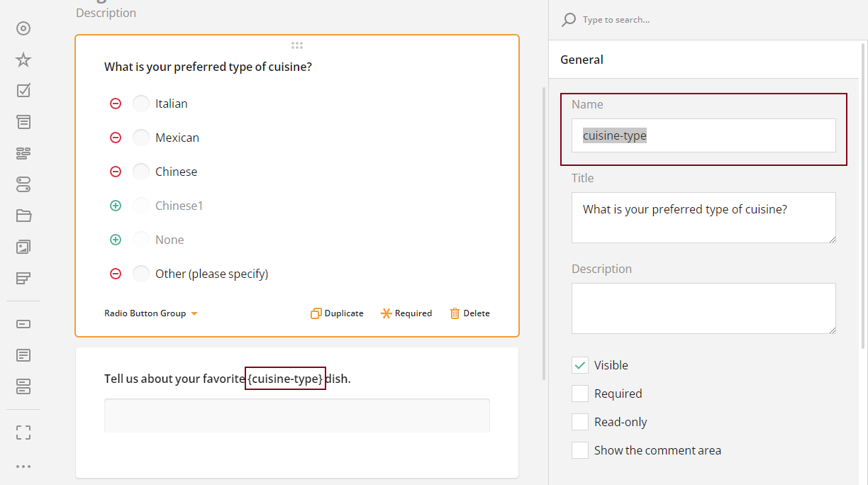Screen dimensions: 868x485
Task: Open more toolbox items via ellipsis icon
Action: point(23,466)
